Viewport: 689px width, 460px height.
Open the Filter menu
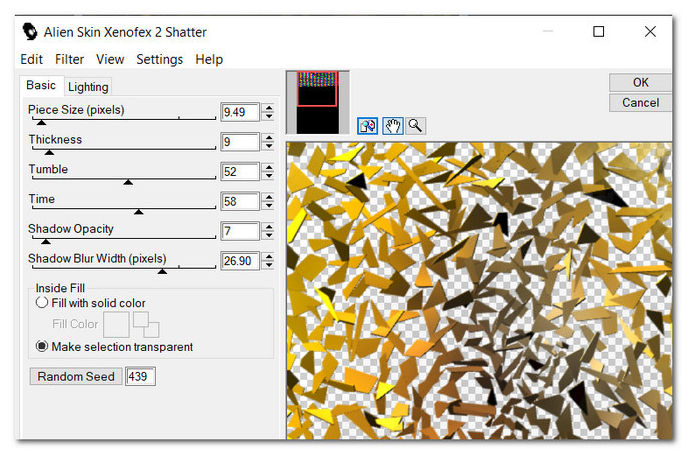(69, 60)
